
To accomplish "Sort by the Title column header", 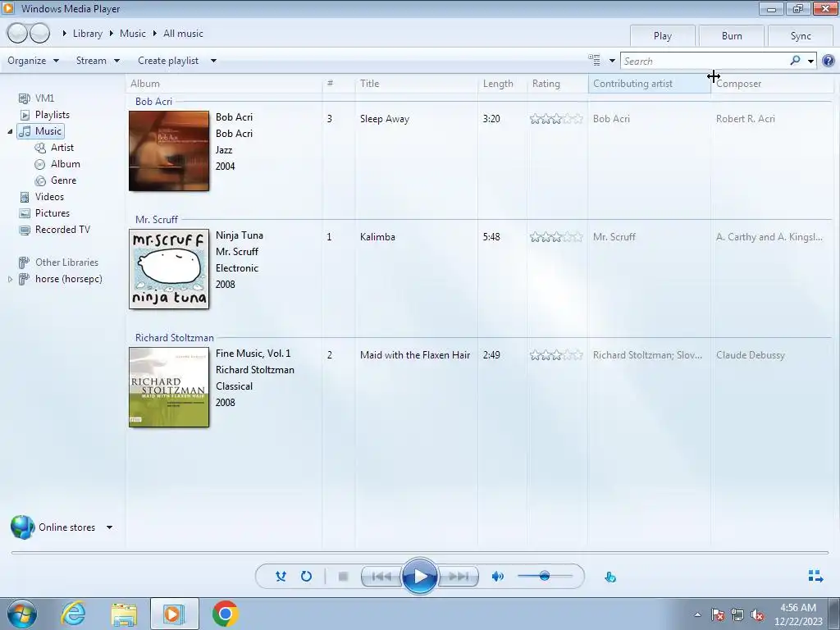I will (x=416, y=84).
